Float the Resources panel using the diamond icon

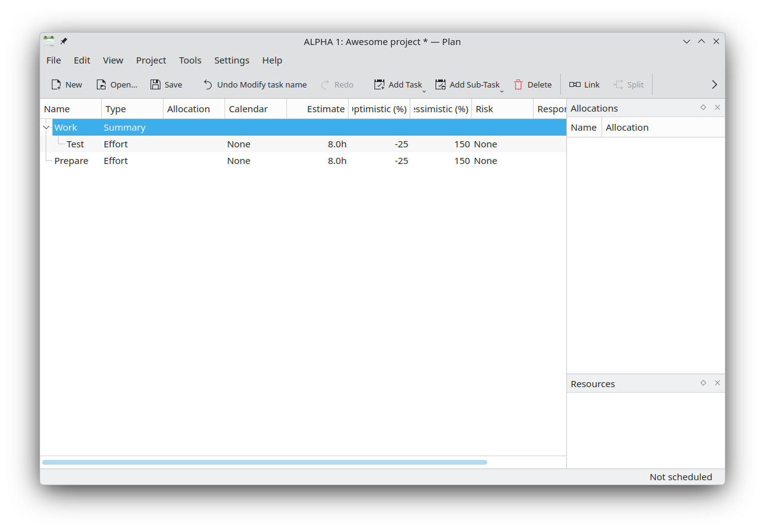click(x=703, y=383)
